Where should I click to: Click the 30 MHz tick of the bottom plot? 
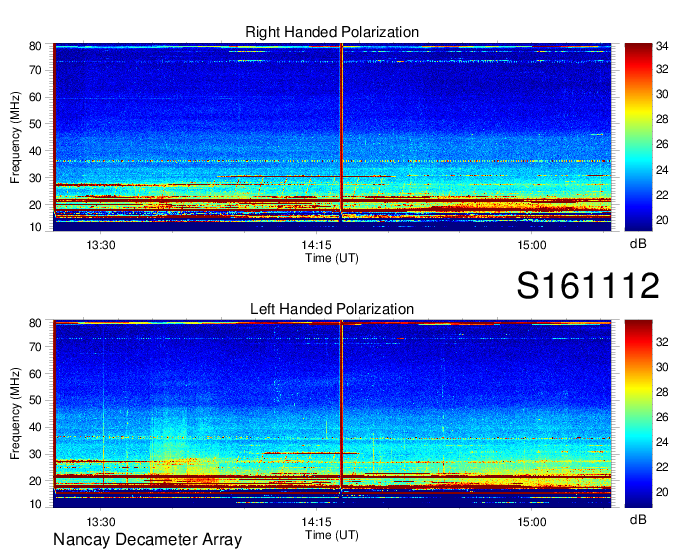(x=35, y=454)
